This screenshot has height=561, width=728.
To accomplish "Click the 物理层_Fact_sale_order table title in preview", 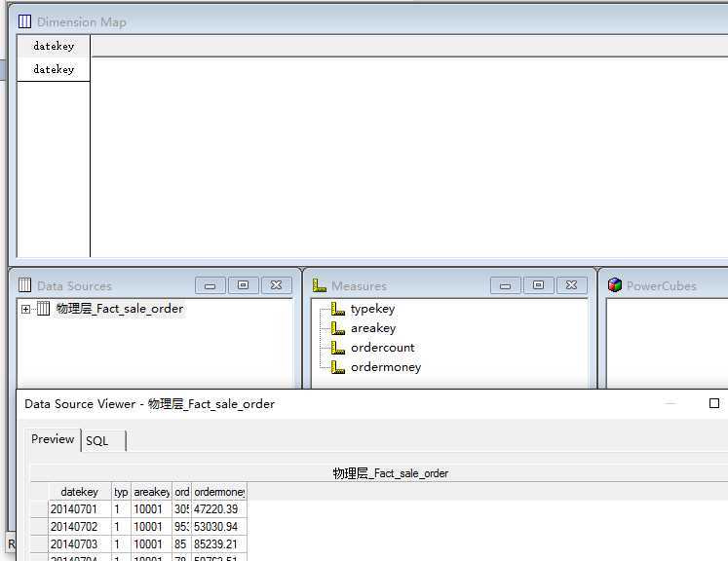I will [391, 473].
